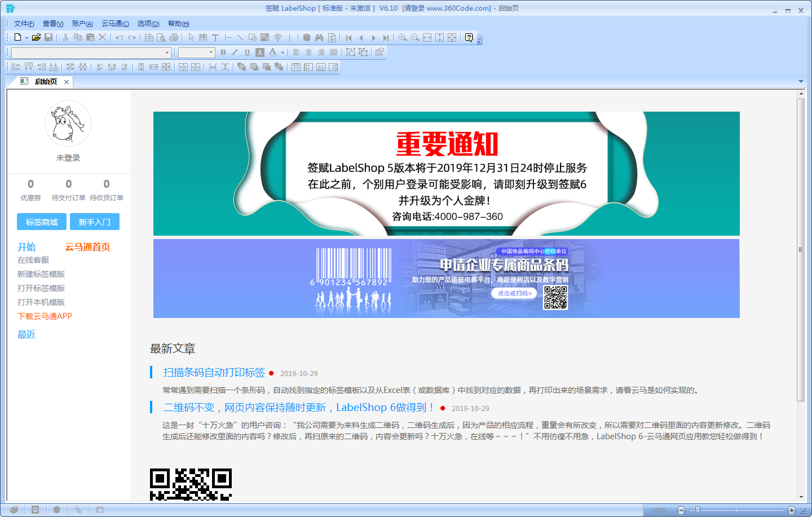Select the barcode tool
The width and height of the screenshot is (812, 517).
coord(203,38)
